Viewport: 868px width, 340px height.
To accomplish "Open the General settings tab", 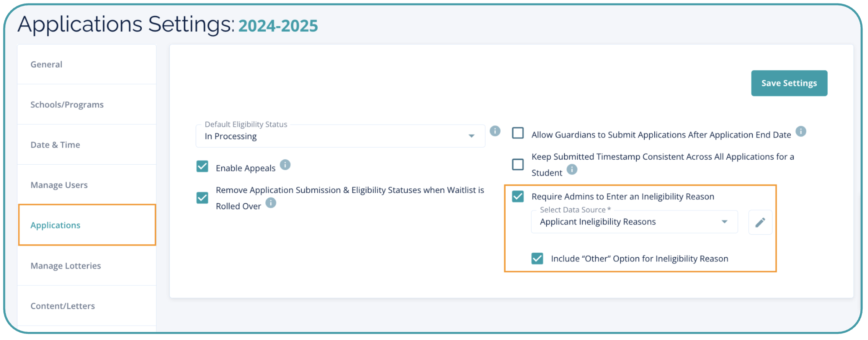I will (47, 64).
